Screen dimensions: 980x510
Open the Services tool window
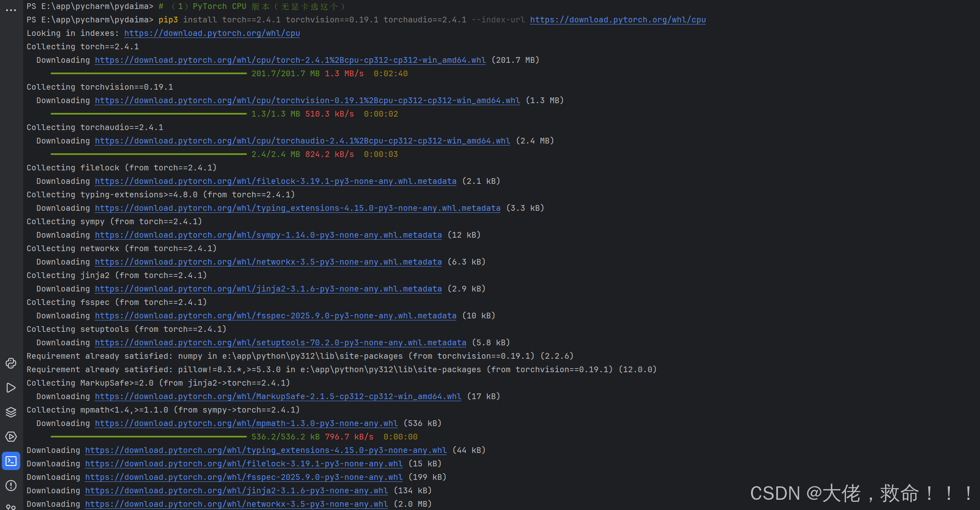[x=11, y=437]
